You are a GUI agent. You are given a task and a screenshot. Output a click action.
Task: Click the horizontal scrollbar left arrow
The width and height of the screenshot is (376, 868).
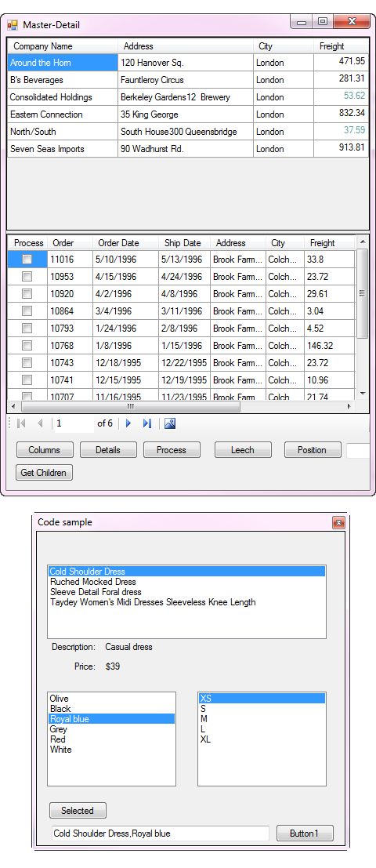pyautogui.click(x=13, y=407)
